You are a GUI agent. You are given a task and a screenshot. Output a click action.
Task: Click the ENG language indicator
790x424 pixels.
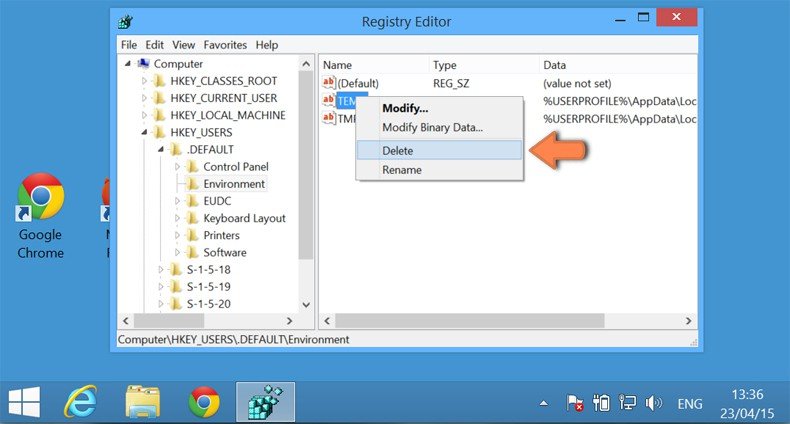pos(690,404)
